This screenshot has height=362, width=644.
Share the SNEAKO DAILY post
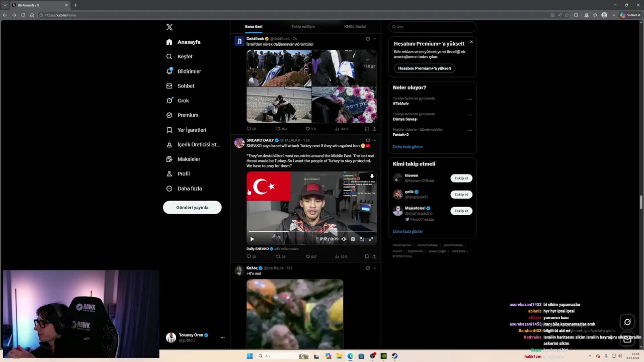(374, 256)
